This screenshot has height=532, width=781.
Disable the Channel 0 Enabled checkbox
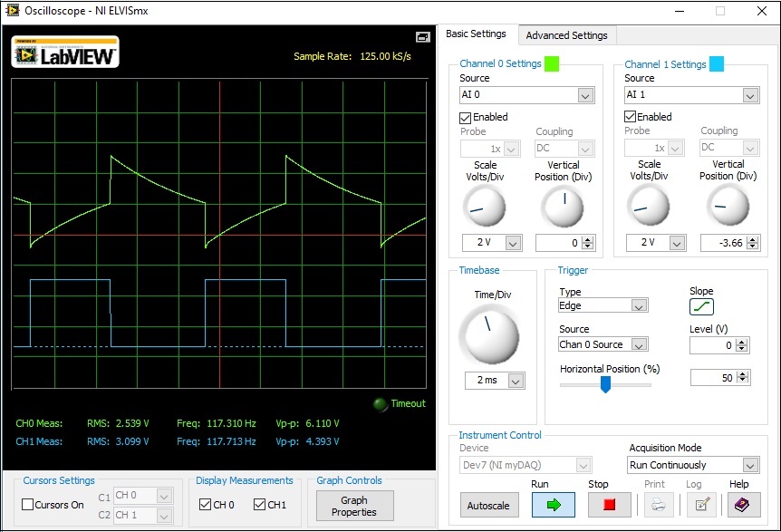pos(466,117)
